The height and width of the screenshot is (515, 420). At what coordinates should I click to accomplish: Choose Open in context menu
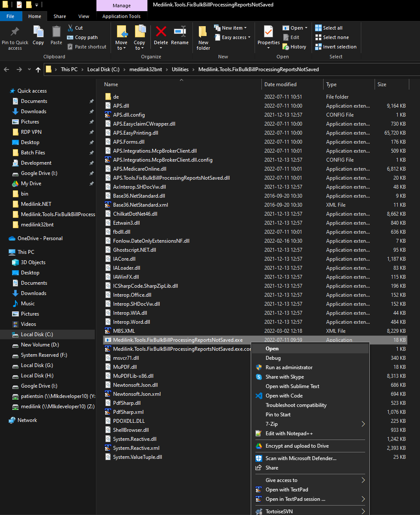[x=309, y=349]
